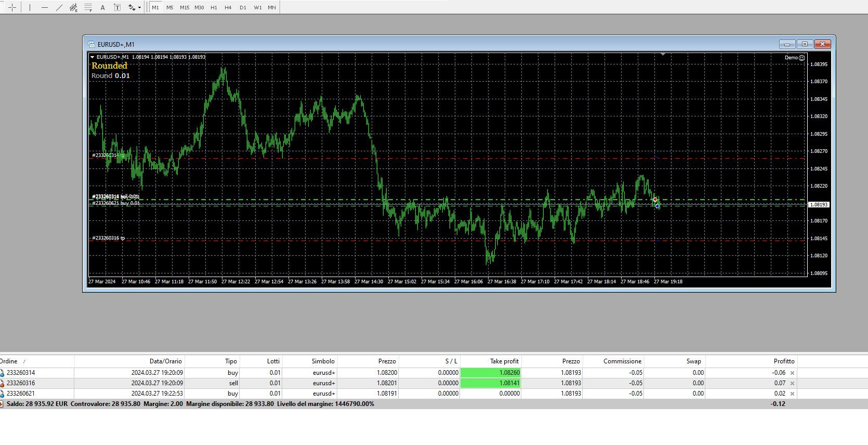Switch chart to W1 timeframe
The height and width of the screenshot is (445, 868).
[258, 7]
